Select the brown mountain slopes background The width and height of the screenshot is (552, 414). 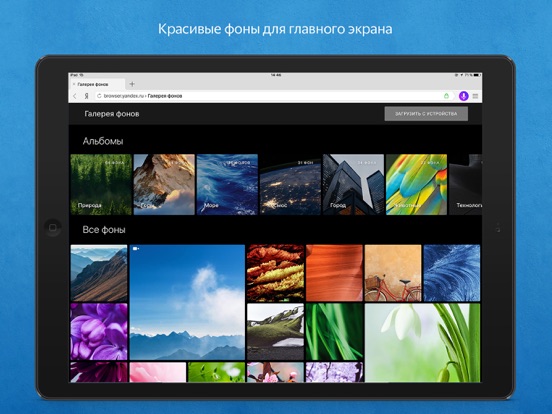point(99,273)
